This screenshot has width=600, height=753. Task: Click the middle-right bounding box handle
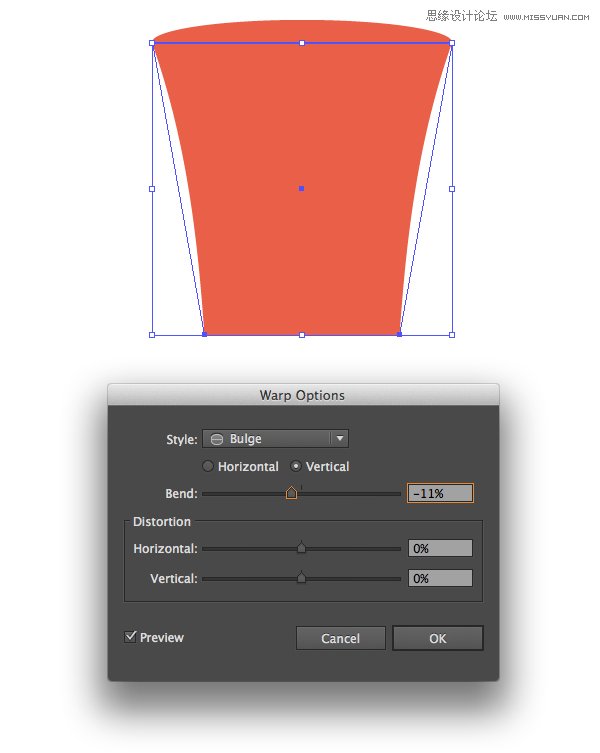coord(452,188)
